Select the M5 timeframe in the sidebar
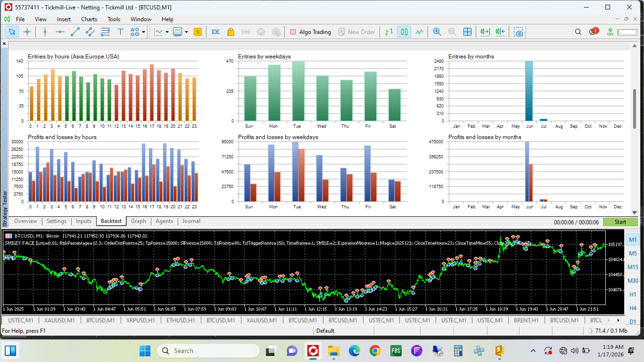 633,253
